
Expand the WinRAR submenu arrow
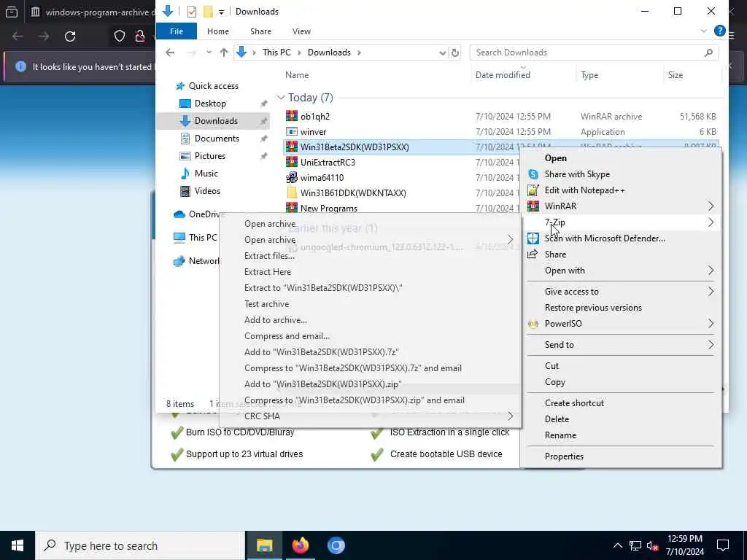coord(711,206)
